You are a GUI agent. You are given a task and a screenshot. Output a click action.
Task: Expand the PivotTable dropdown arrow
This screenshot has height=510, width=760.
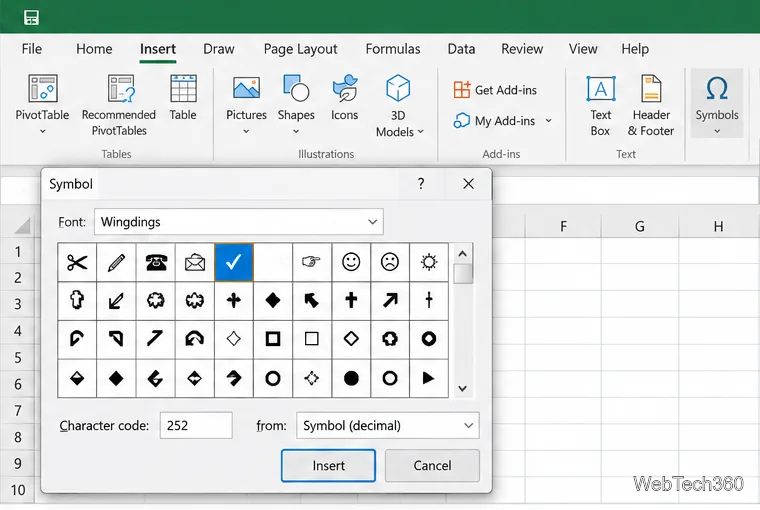click(x=42, y=131)
